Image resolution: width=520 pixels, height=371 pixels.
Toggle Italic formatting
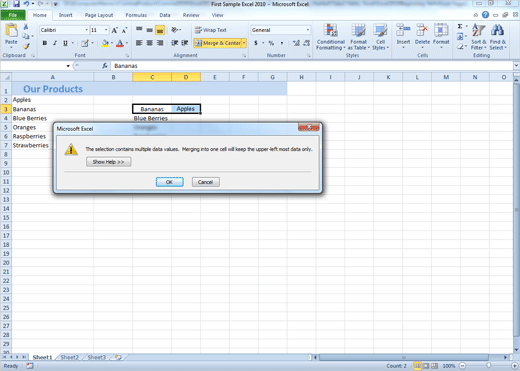(x=55, y=43)
